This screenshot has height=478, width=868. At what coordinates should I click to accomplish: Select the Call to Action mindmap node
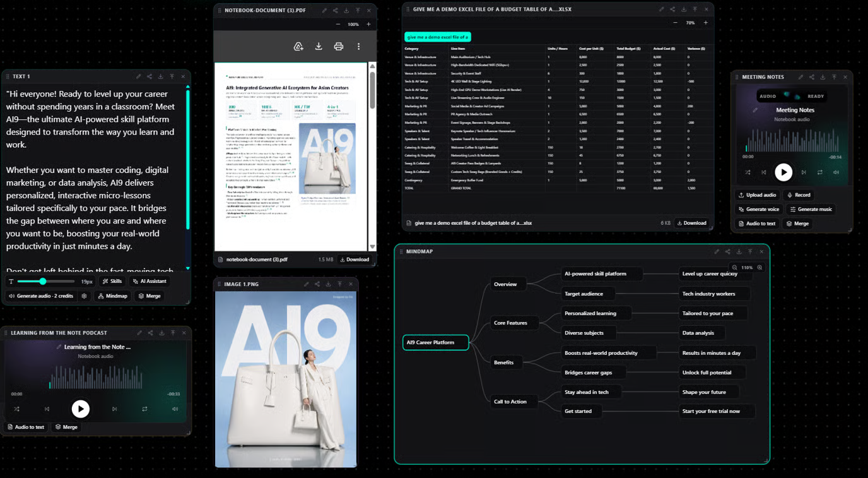pyautogui.click(x=514, y=402)
